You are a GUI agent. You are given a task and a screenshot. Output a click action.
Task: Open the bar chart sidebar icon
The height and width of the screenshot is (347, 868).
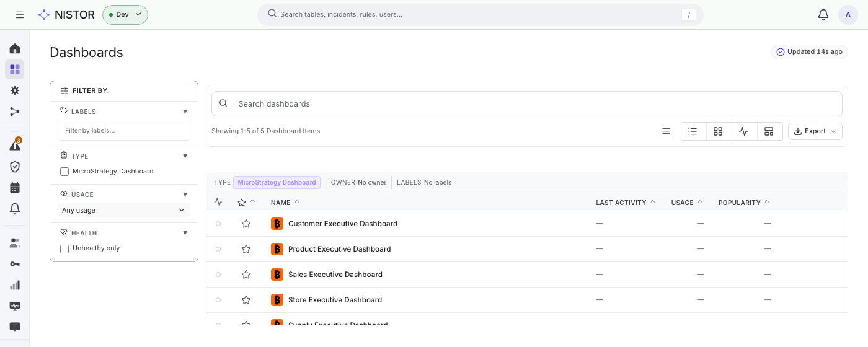[x=15, y=285]
